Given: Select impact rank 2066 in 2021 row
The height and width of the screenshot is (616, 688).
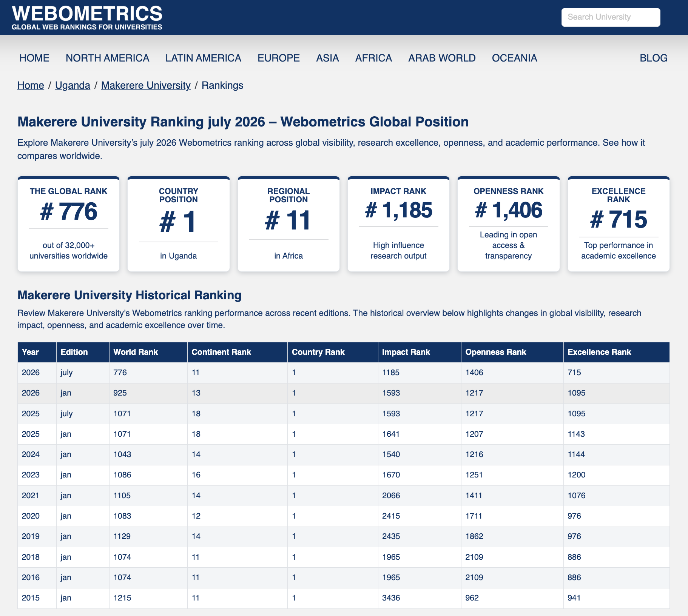Looking at the screenshot, I should (420, 496).
